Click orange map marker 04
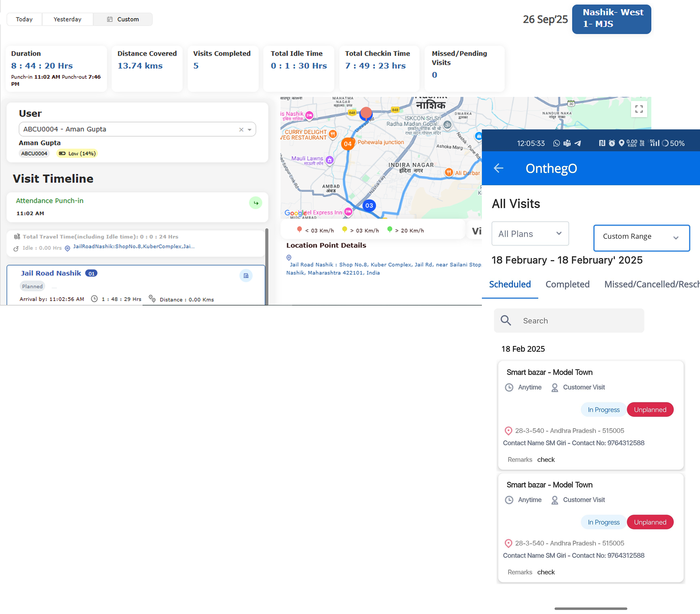700x614 pixels. tap(348, 144)
